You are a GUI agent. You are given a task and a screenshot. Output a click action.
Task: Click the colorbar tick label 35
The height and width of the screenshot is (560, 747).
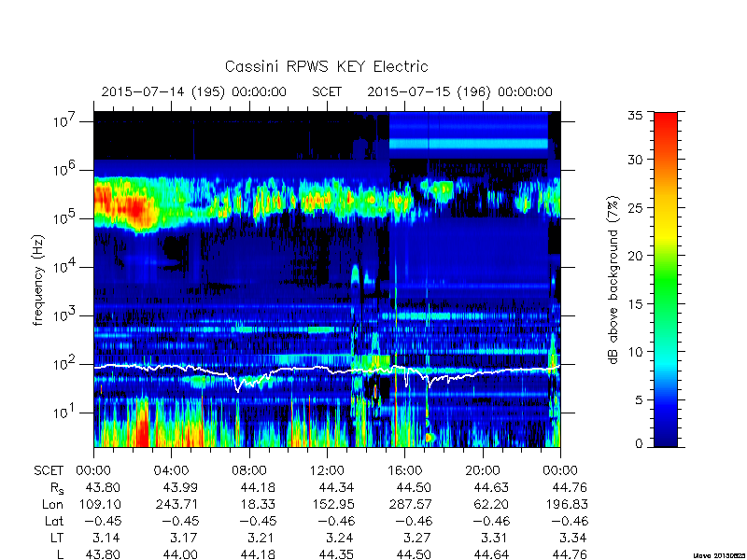pos(635,116)
